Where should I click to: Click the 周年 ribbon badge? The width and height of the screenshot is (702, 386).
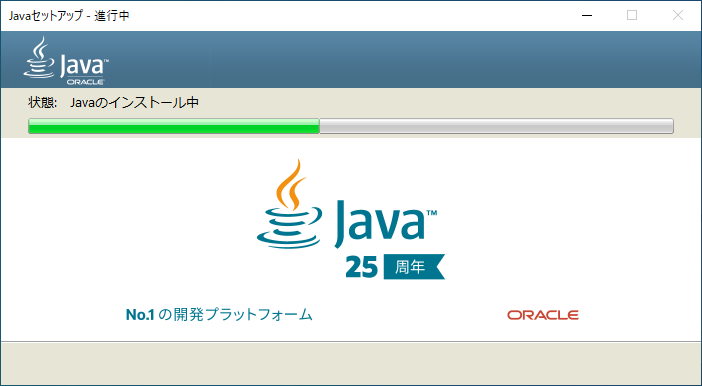pos(414,267)
